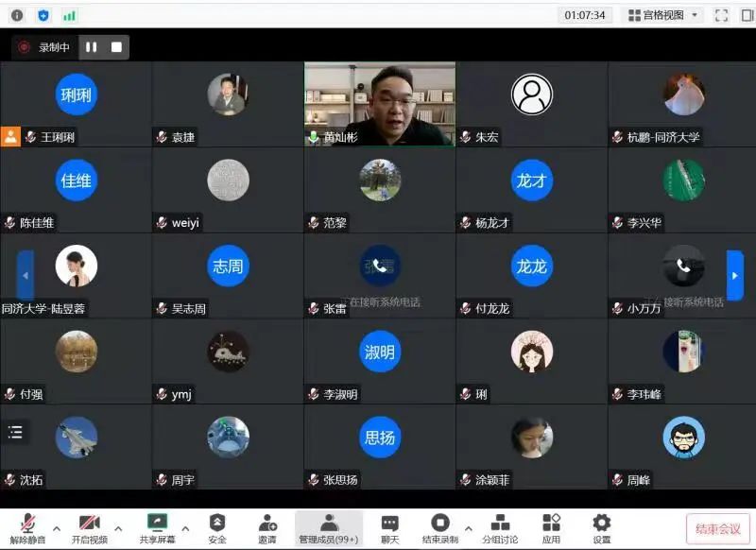Click the blue right arrow to see more participants
Image resolution: width=756 pixels, height=550 pixels.
click(735, 276)
